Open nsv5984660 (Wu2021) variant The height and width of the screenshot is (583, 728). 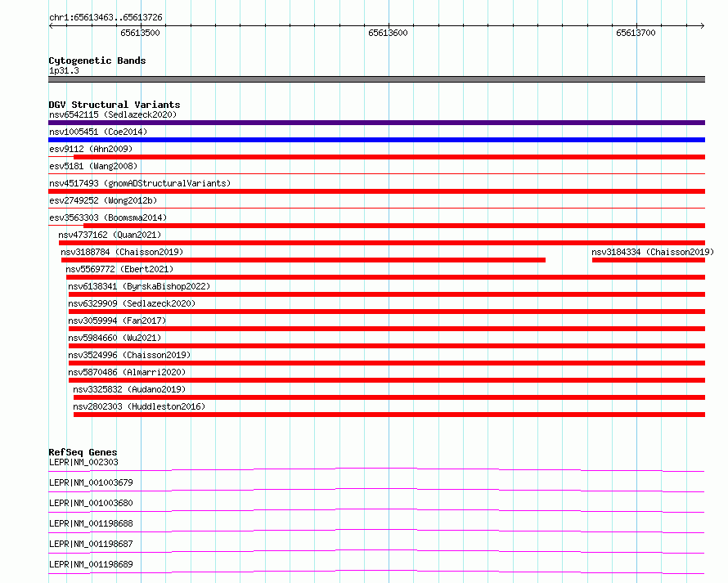point(115,338)
